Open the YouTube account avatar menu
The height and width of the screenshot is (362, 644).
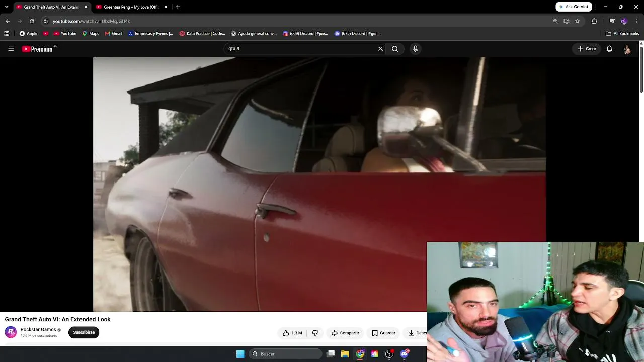coord(627,49)
